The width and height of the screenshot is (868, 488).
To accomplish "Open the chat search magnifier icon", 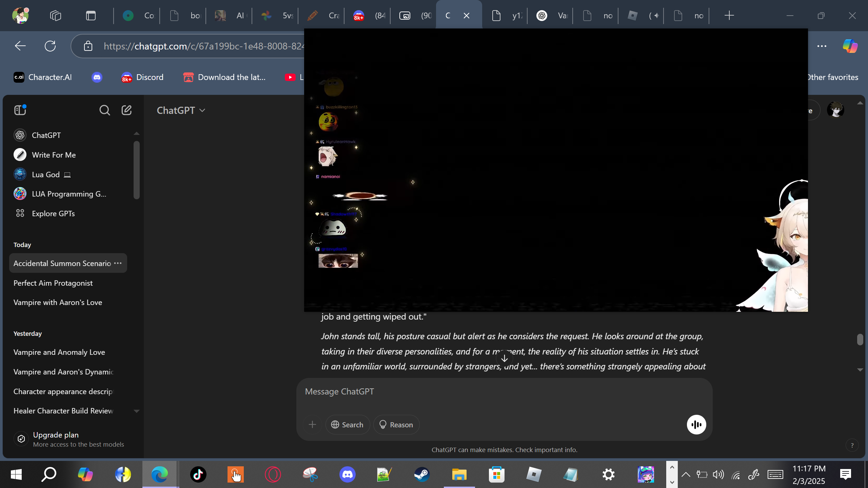I will (104, 110).
